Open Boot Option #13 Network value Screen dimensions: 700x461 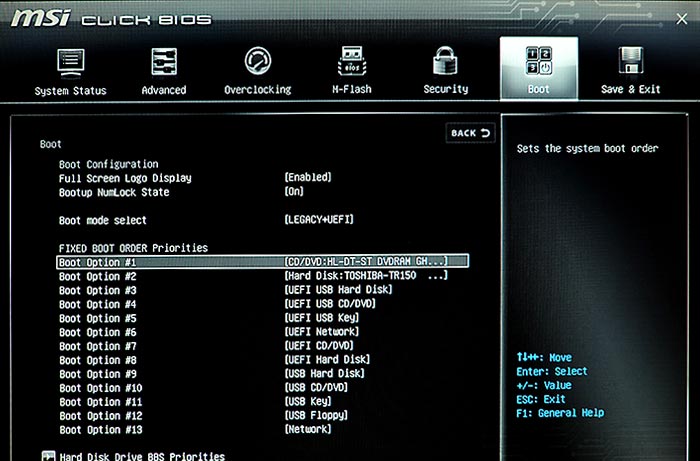(x=308, y=429)
